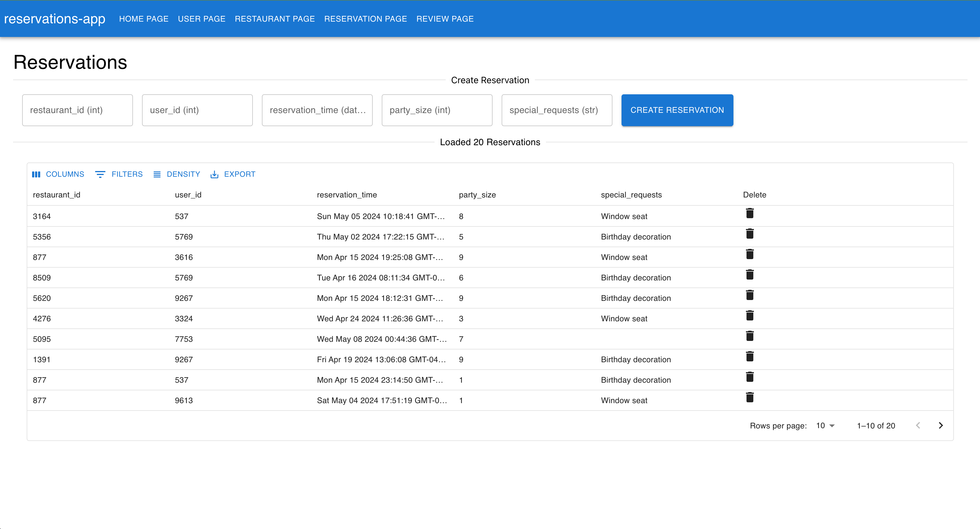
Task: Delete the row with user_id 9613
Action: (749, 398)
